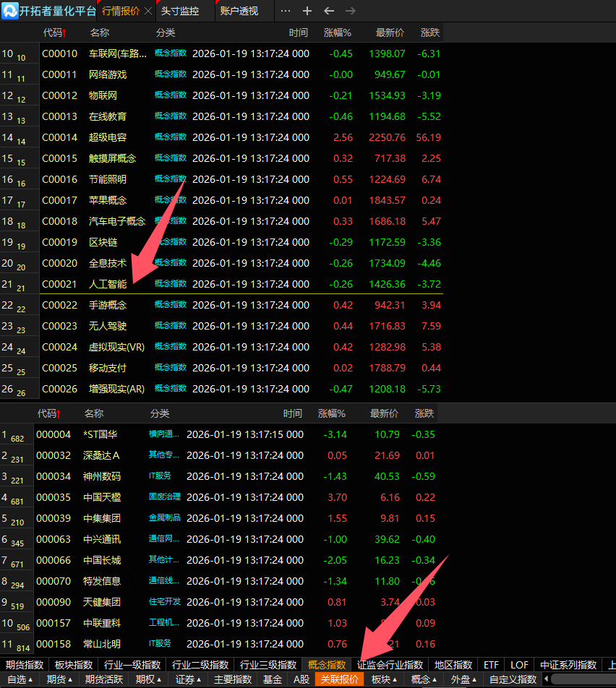Switch to the 账户透视 tab
Screen dimensions: 616x688
click(x=239, y=12)
